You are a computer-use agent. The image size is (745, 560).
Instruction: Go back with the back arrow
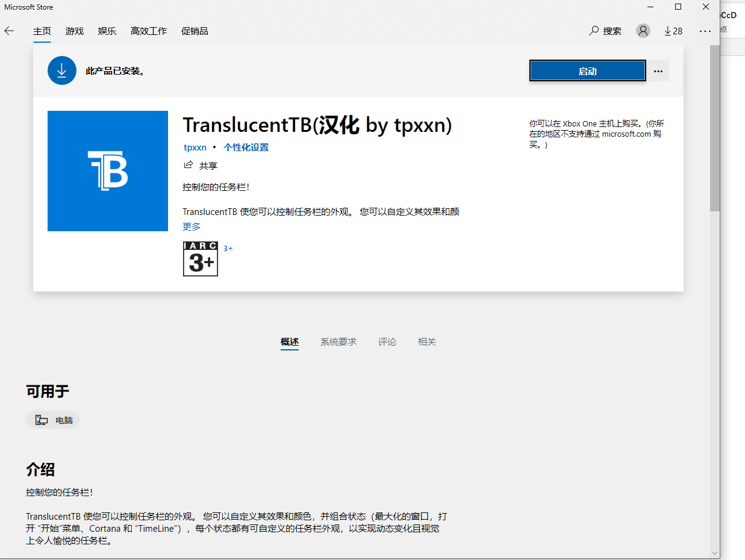pos(9,31)
